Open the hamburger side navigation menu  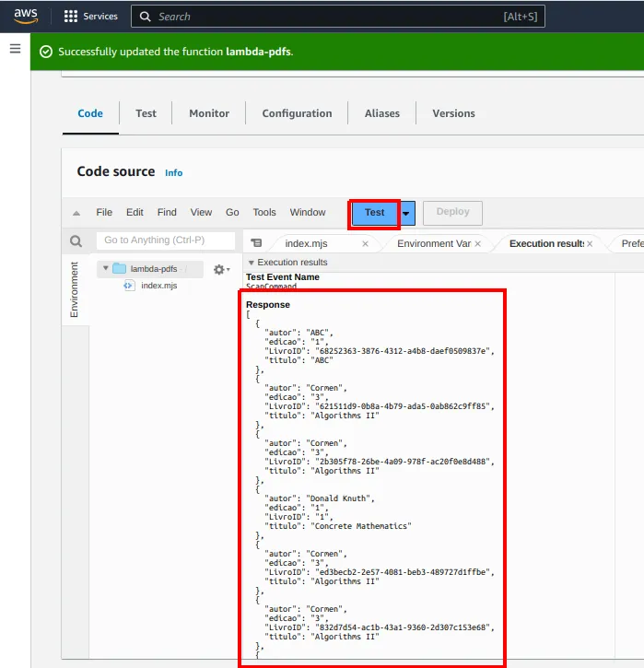pyautogui.click(x=16, y=49)
